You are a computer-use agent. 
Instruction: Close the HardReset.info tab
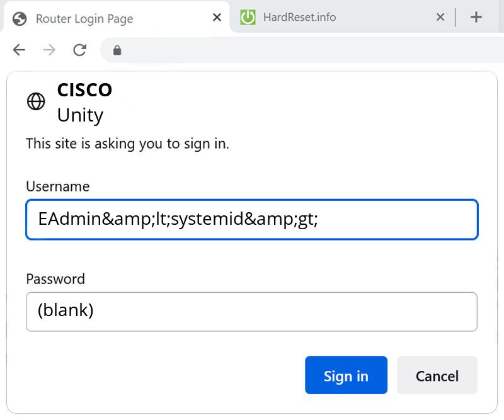[x=440, y=17]
